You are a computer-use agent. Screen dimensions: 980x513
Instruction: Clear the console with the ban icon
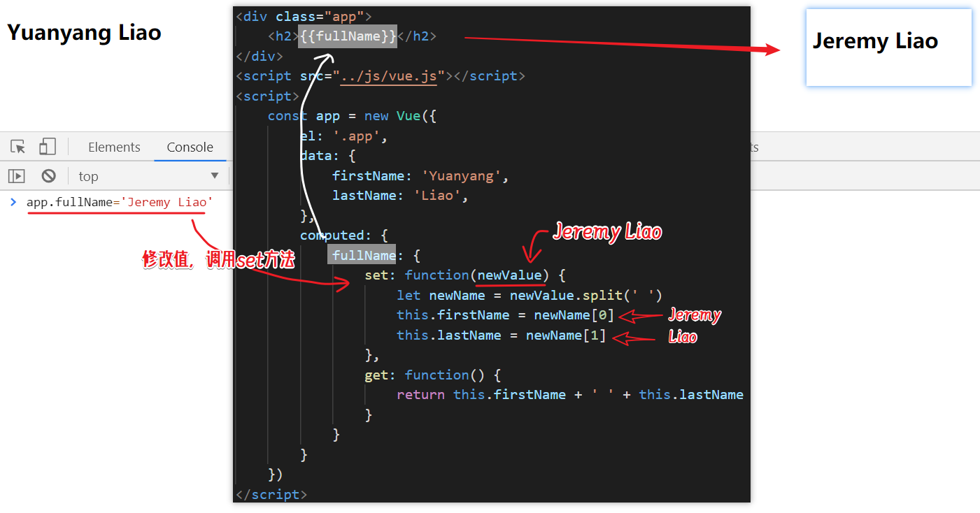(x=48, y=176)
